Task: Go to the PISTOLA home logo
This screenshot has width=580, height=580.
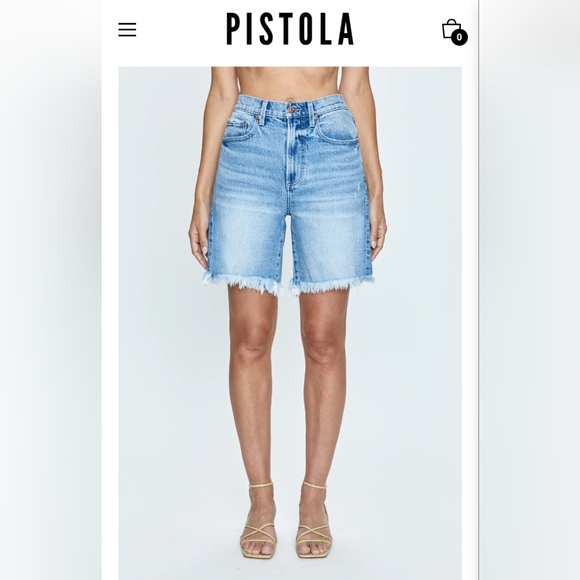Action: [290, 29]
